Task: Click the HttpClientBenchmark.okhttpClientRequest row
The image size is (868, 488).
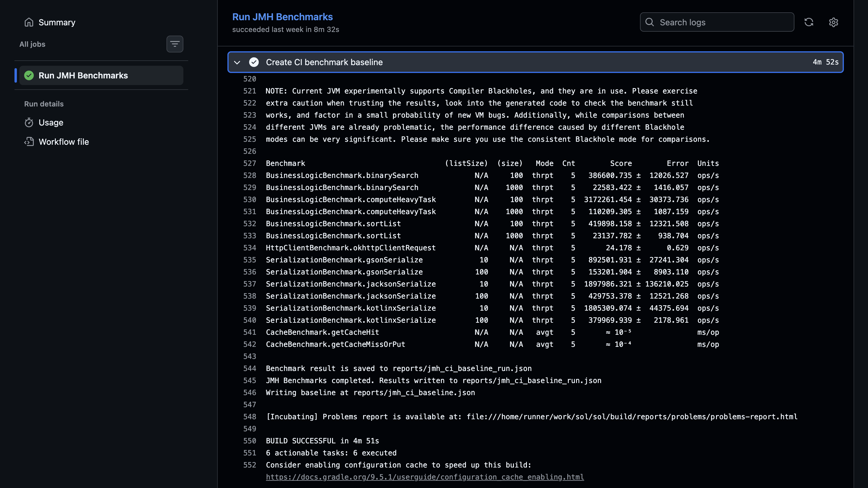Action: tap(492, 248)
